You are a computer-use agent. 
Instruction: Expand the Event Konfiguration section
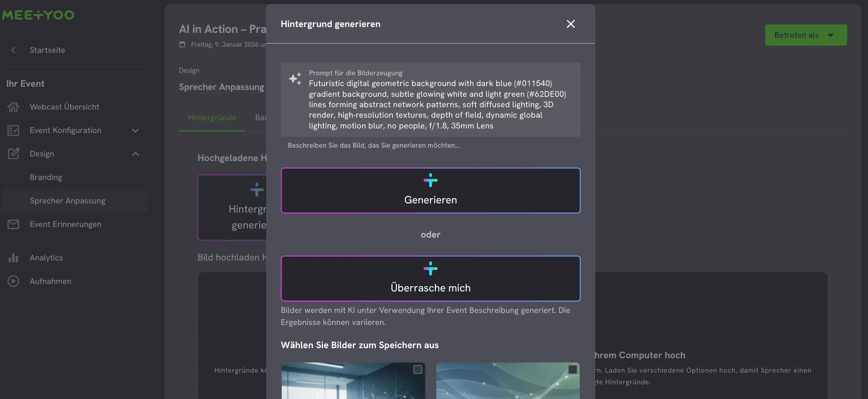click(x=135, y=130)
